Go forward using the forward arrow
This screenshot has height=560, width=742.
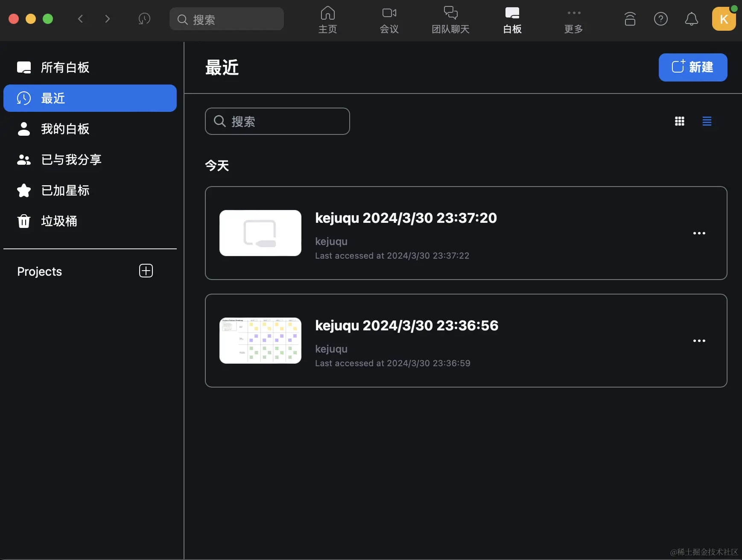click(x=108, y=19)
